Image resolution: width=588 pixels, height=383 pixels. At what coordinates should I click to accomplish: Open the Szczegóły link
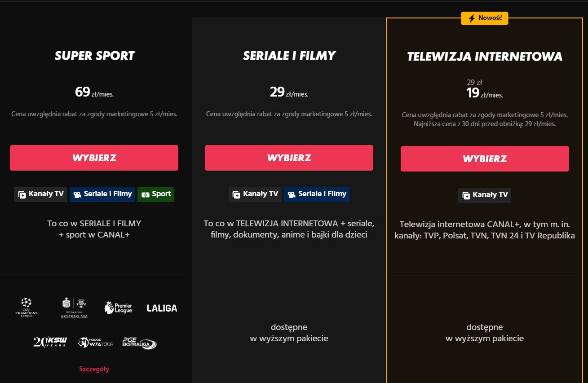coord(94,369)
